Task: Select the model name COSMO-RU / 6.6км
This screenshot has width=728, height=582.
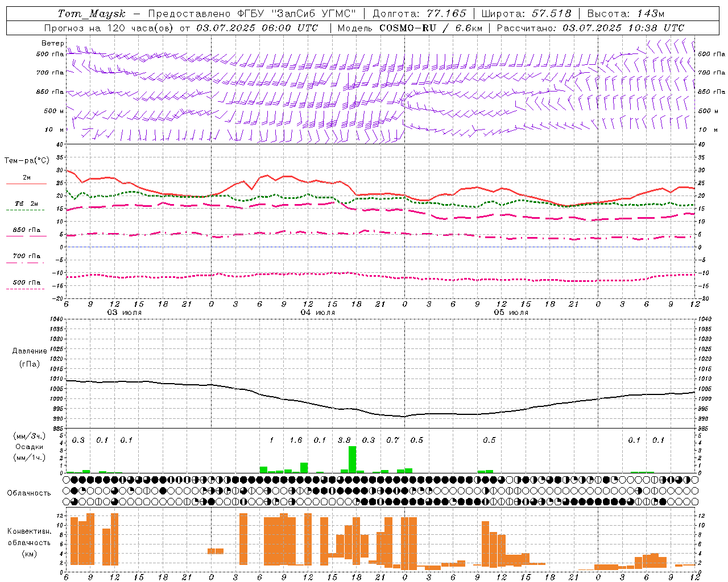Action: 431,28
